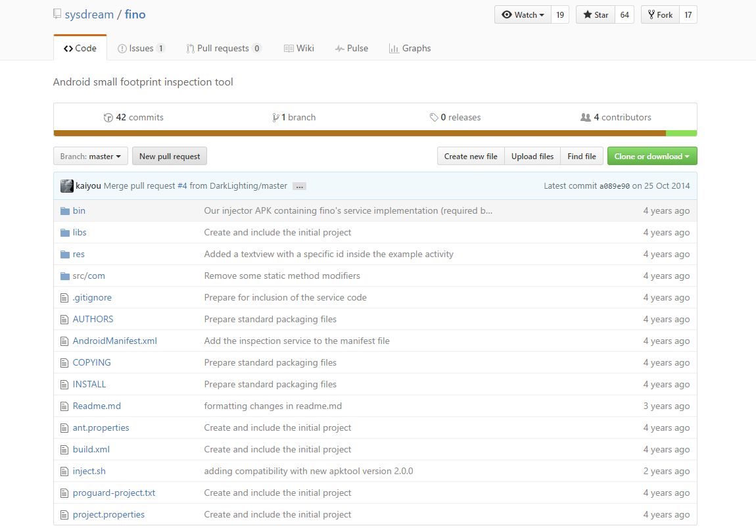View the 17 forks count

tap(688, 15)
